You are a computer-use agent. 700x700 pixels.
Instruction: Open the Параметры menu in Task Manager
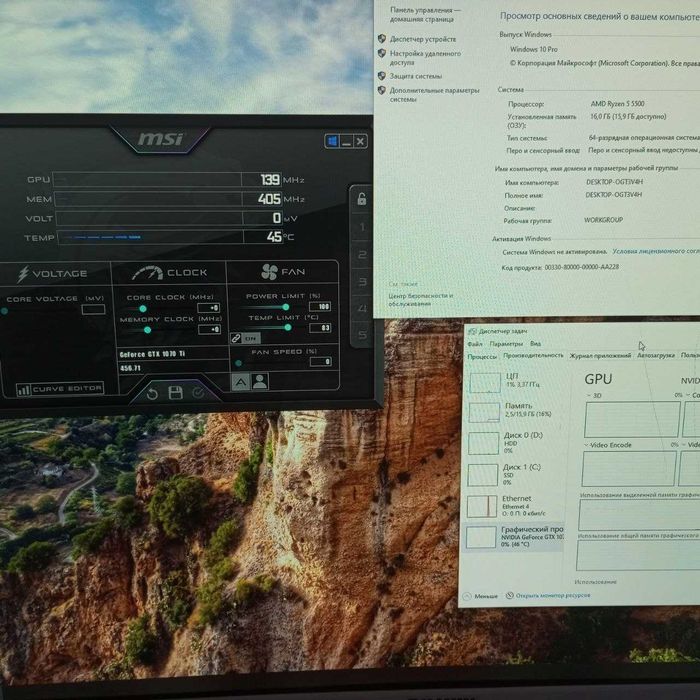point(506,344)
